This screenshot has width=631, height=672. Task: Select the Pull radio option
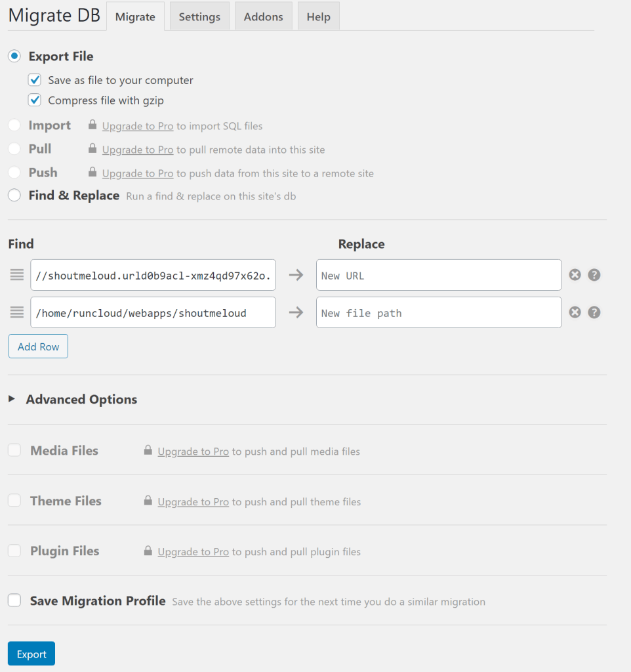point(14,149)
